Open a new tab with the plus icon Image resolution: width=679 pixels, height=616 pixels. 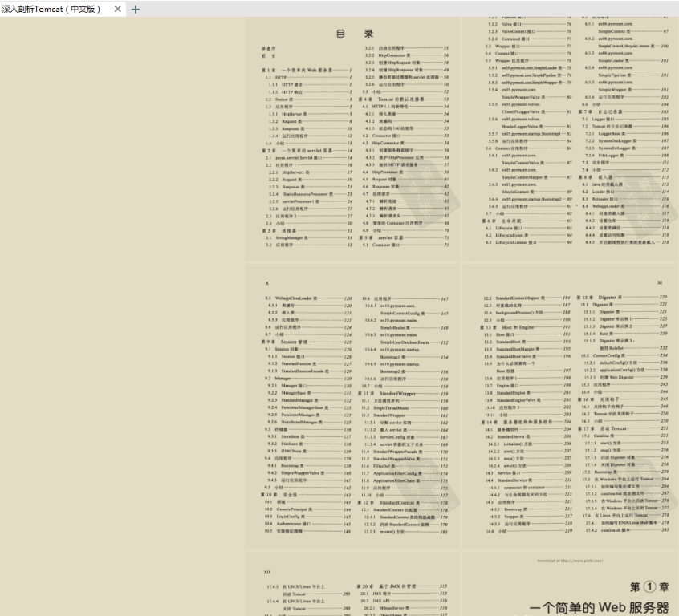pyautogui.click(x=136, y=9)
